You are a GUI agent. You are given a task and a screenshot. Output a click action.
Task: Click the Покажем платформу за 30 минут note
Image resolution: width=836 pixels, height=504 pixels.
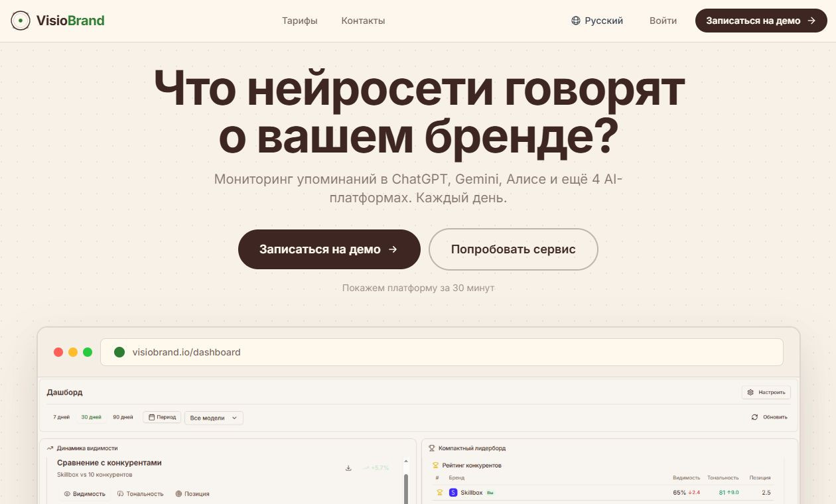(x=418, y=288)
